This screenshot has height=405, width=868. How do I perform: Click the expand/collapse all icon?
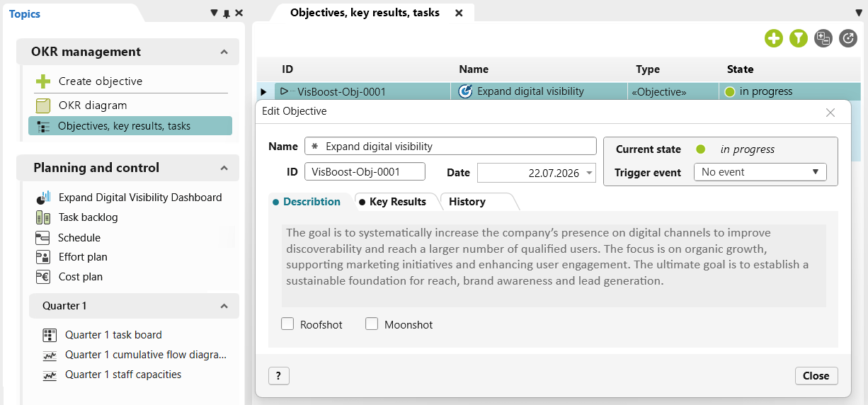click(x=823, y=38)
